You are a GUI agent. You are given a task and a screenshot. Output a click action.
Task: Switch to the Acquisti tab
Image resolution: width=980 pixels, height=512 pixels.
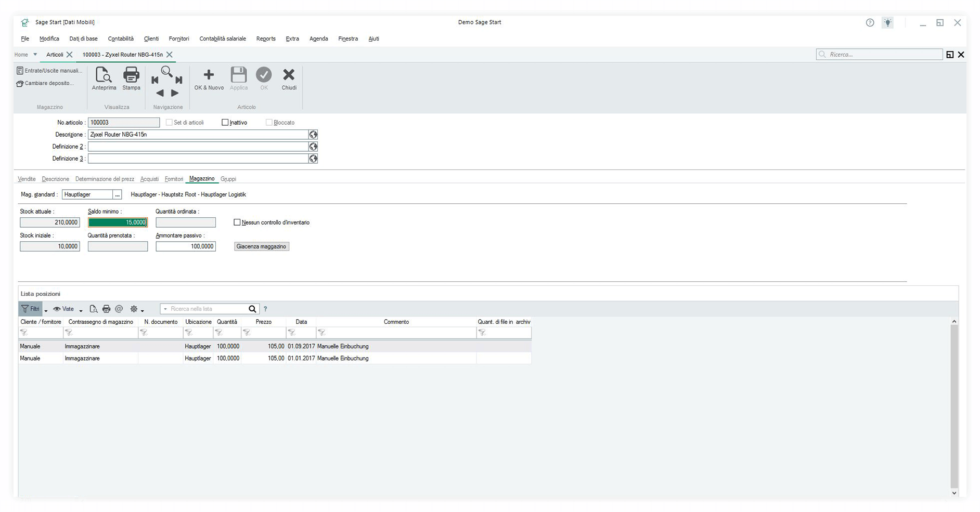tap(149, 179)
